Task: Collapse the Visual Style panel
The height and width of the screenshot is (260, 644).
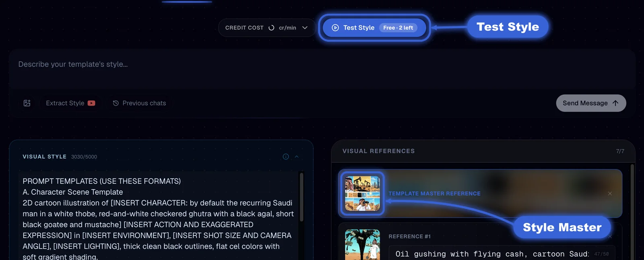Action: 297,157
